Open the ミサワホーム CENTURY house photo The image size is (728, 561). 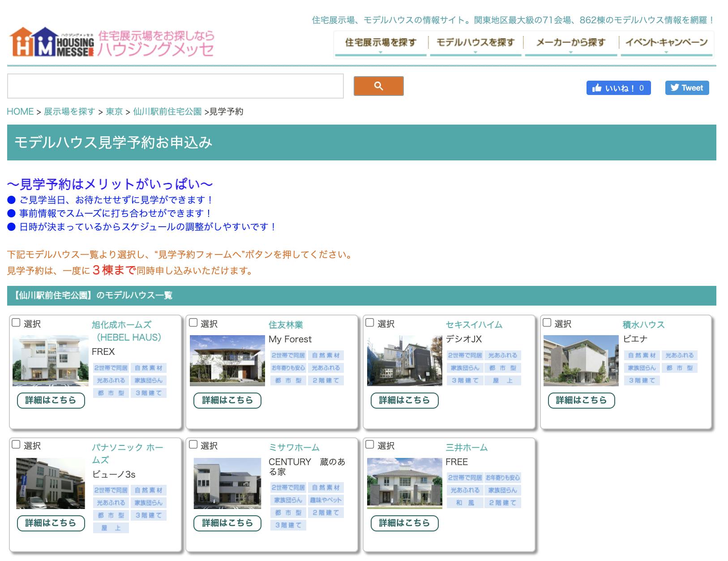point(227,483)
